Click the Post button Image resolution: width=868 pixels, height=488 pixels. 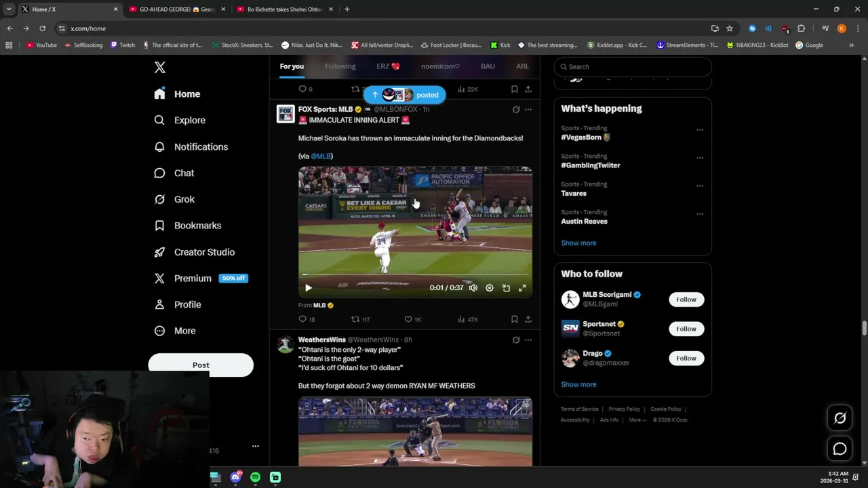pos(201,365)
